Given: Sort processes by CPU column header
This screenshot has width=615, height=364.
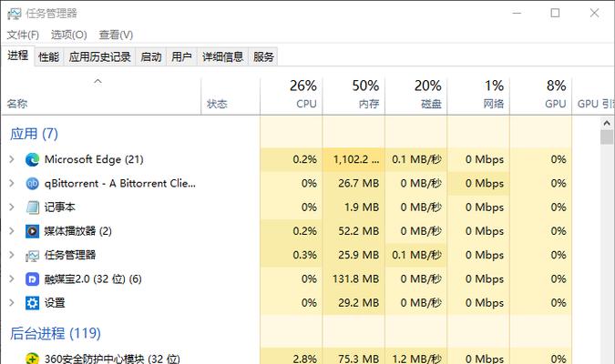Looking at the screenshot, I should point(291,96).
